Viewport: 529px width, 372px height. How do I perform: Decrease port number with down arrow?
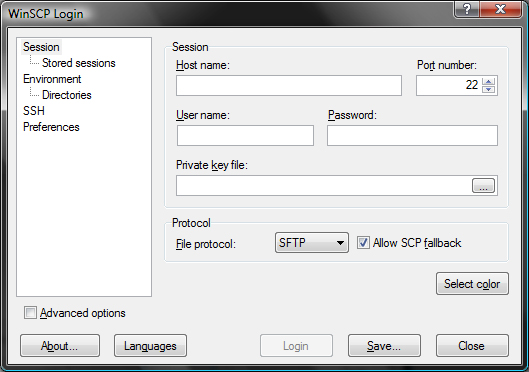489,89
